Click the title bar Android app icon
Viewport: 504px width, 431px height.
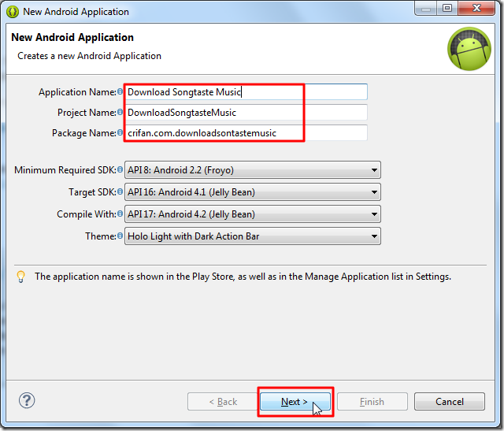coord(13,12)
